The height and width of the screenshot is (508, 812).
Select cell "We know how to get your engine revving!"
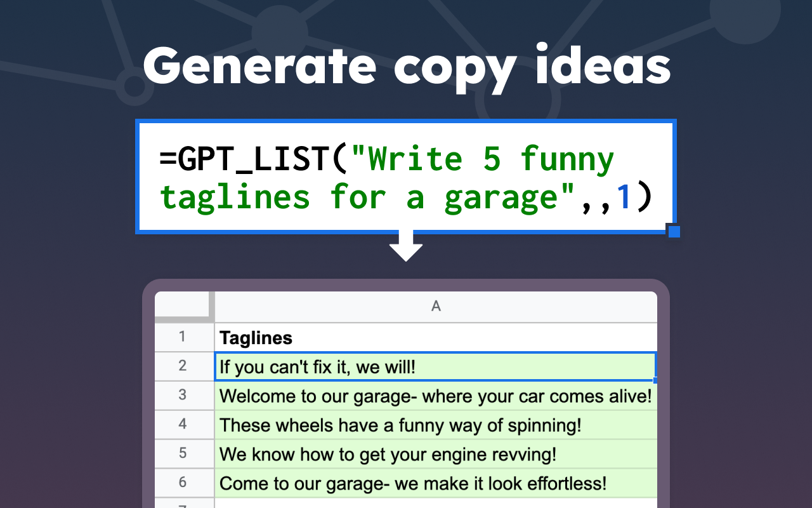(436, 455)
